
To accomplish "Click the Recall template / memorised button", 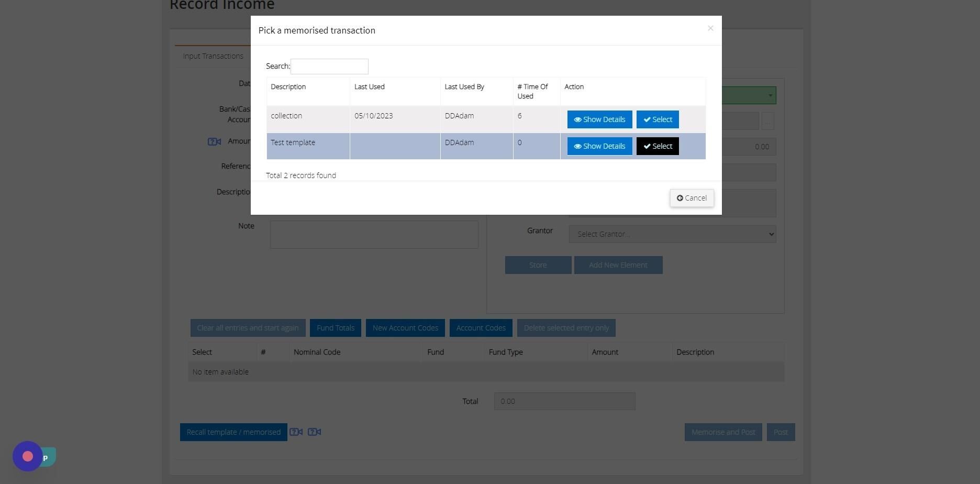I will click(x=233, y=432).
